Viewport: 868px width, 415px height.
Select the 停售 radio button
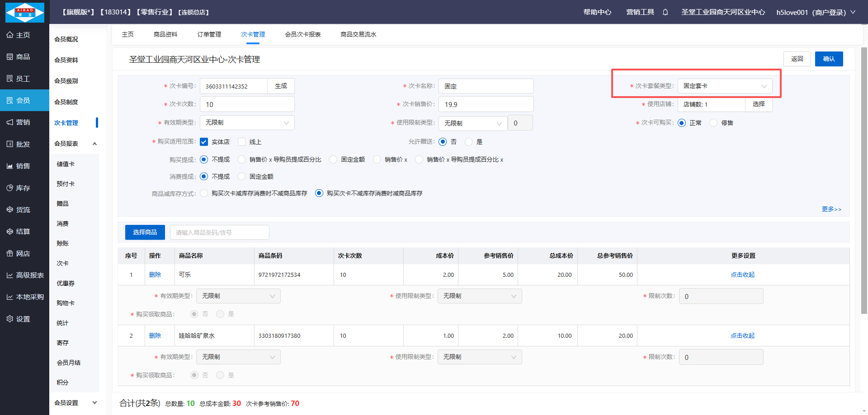713,123
